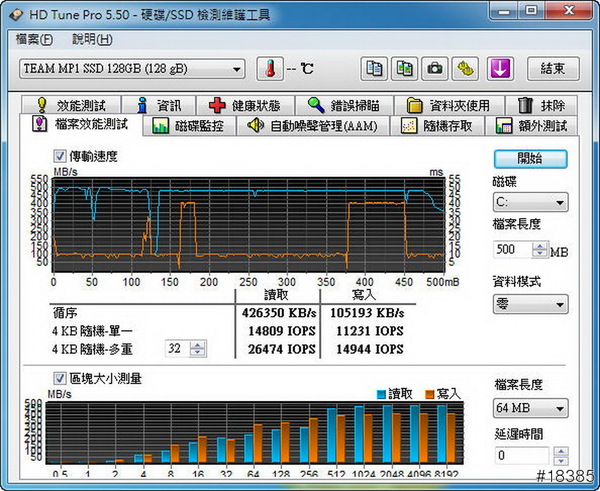This screenshot has height=491, width=600.
Task: Click the options gear toolbar icon
Action: (x=466, y=69)
